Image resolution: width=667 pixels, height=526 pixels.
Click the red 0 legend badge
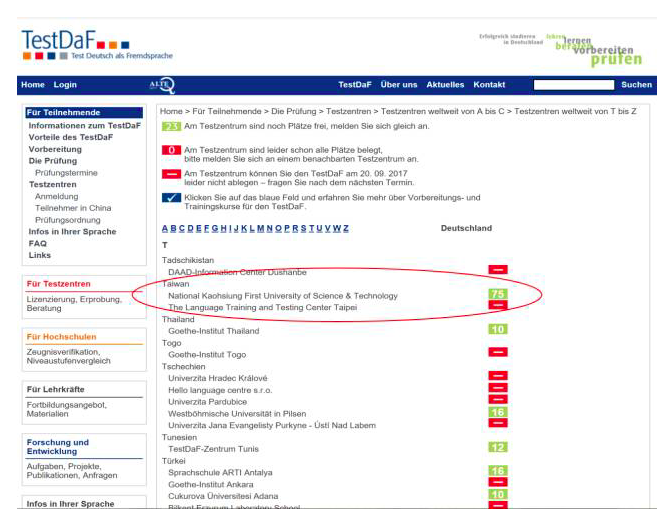point(171,150)
